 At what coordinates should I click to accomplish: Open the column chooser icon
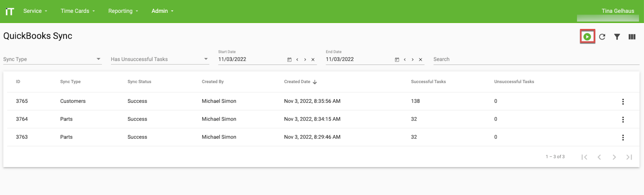(632, 37)
